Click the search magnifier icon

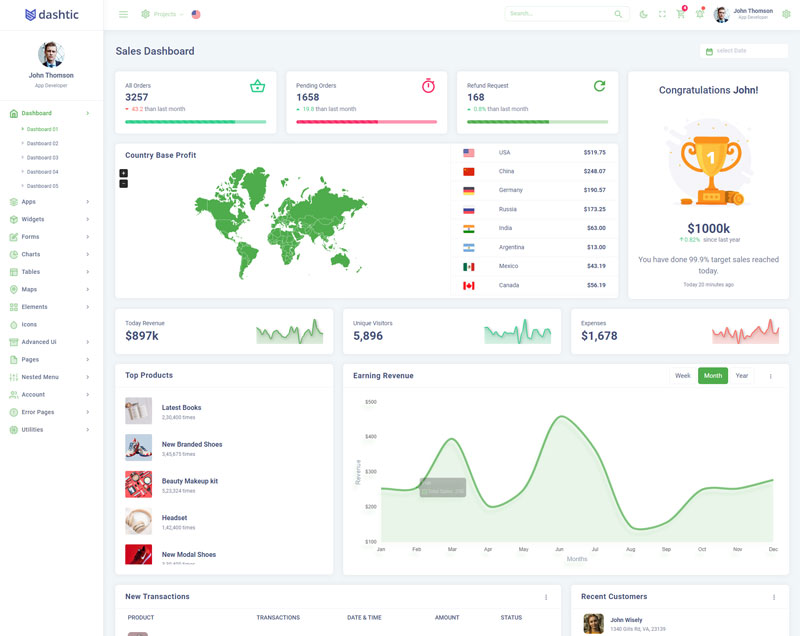click(618, 14)
